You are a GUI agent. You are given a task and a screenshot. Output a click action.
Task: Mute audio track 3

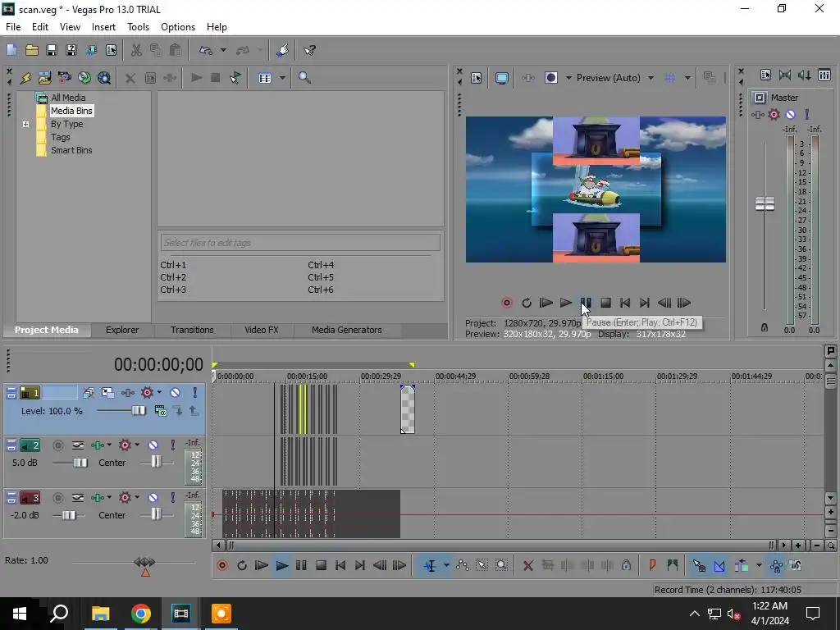153,498
